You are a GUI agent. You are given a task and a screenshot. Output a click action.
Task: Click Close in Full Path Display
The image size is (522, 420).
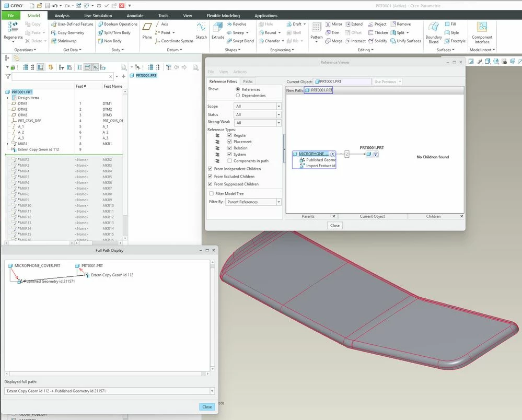tap(207, 407)
